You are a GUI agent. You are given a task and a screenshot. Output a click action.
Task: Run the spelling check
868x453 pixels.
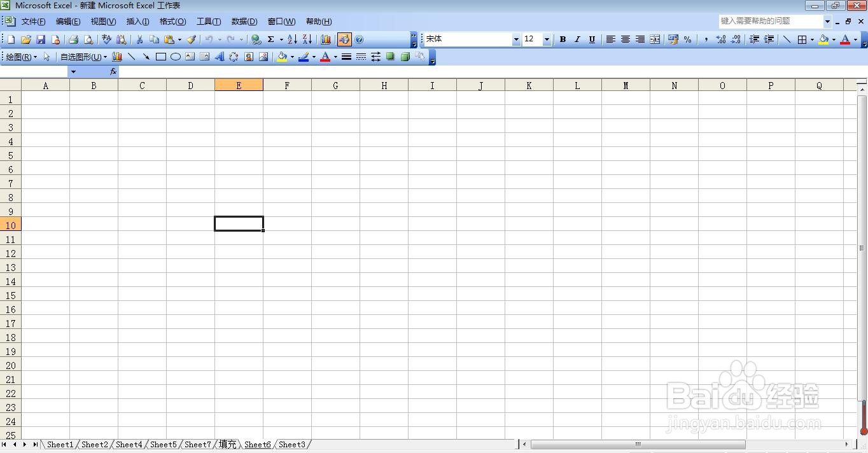point(106,39)
